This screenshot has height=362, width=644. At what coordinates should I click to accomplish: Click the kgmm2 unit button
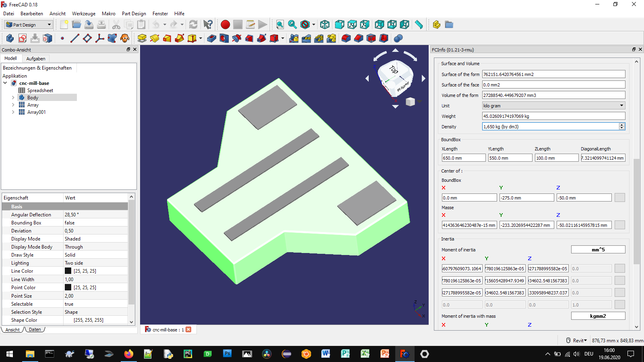click(598, 316)
